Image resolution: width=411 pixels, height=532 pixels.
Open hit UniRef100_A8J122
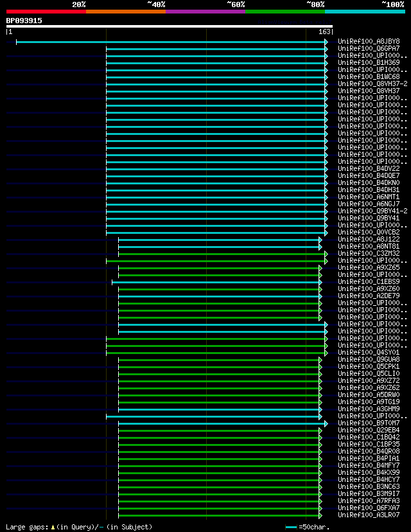369,240
